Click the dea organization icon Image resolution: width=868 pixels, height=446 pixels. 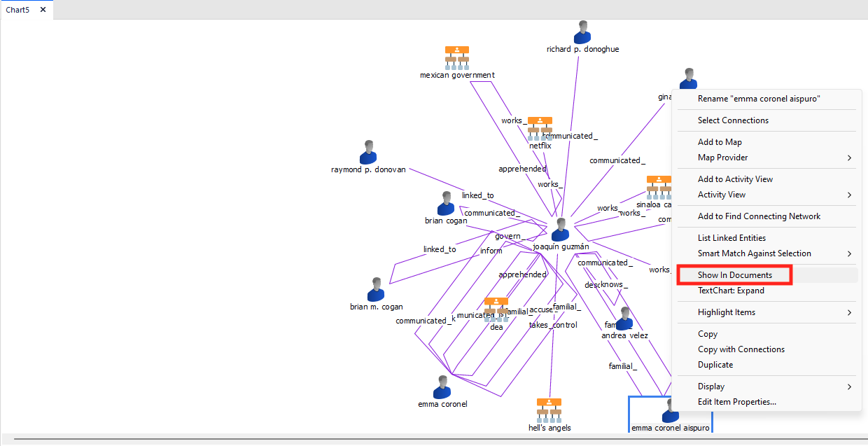(496, 309)
